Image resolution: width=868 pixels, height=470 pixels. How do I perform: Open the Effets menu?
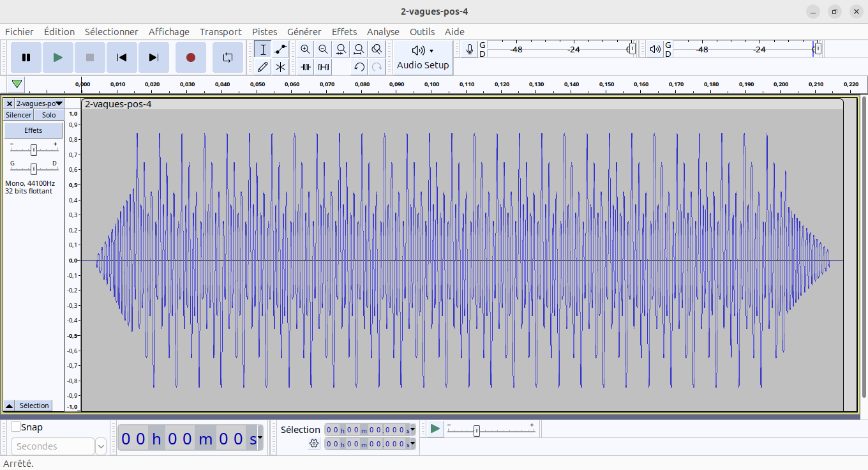point(344,32)
